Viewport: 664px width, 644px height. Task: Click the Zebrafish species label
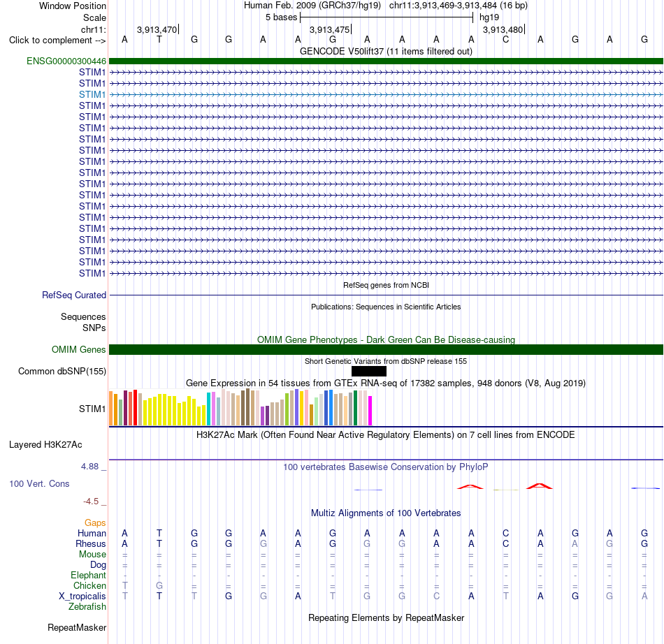[87, 606]
